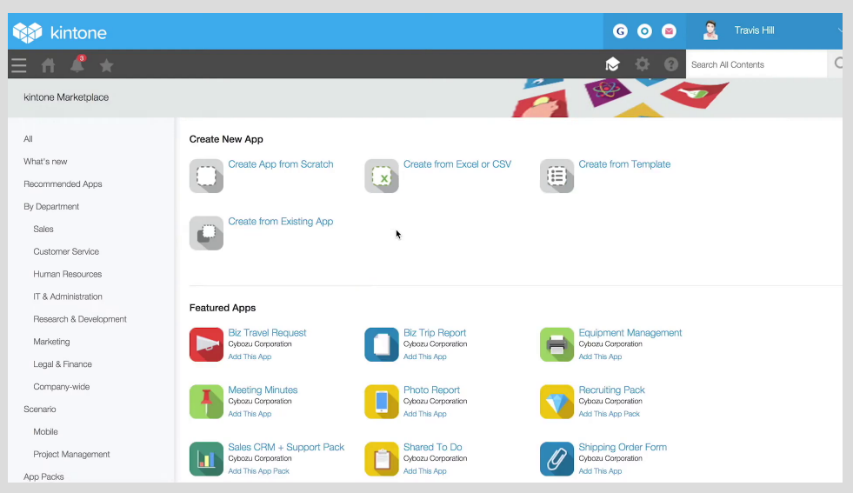Image resolution: width=853 pixels, height=493 pixels.
Task: Click the graduation cap icon
Action: pos(613,64)
